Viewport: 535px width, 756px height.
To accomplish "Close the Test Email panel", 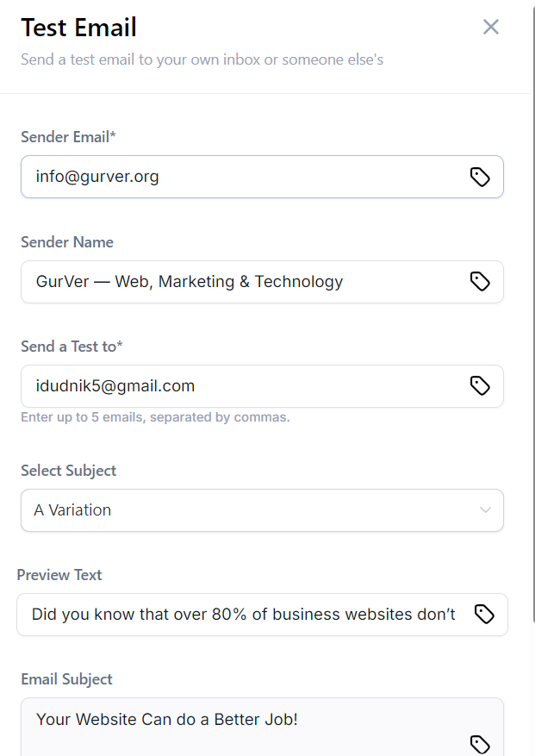I will point(491,27).
